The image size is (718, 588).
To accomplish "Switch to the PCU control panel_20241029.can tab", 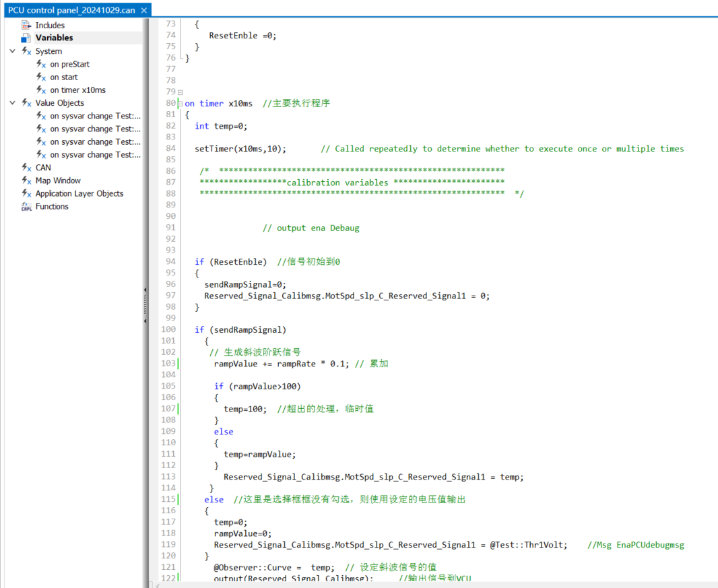I will [x=71, y=10].
